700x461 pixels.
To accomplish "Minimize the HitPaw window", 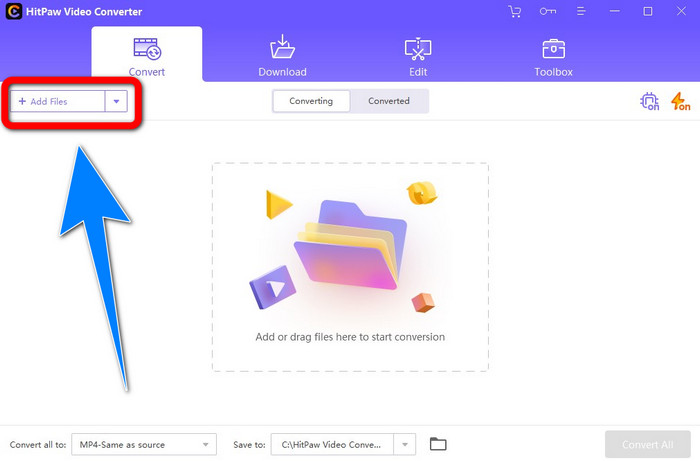I will point(615,11).
